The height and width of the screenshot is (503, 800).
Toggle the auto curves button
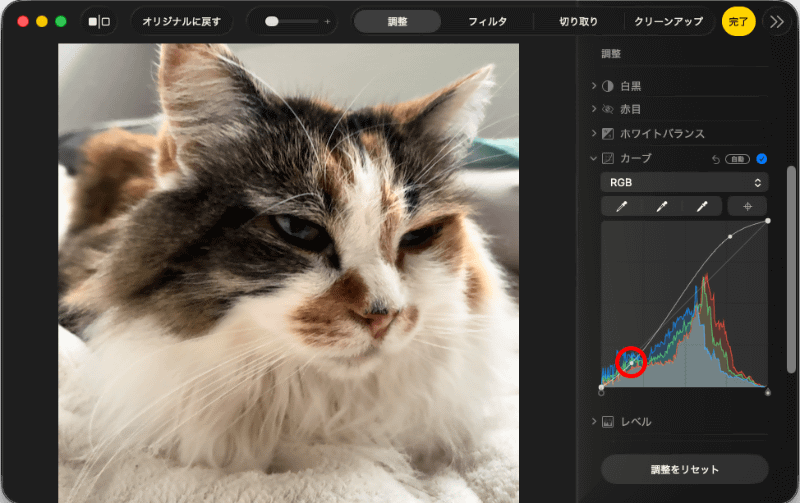pyautogui.click(x=738, y=159)
